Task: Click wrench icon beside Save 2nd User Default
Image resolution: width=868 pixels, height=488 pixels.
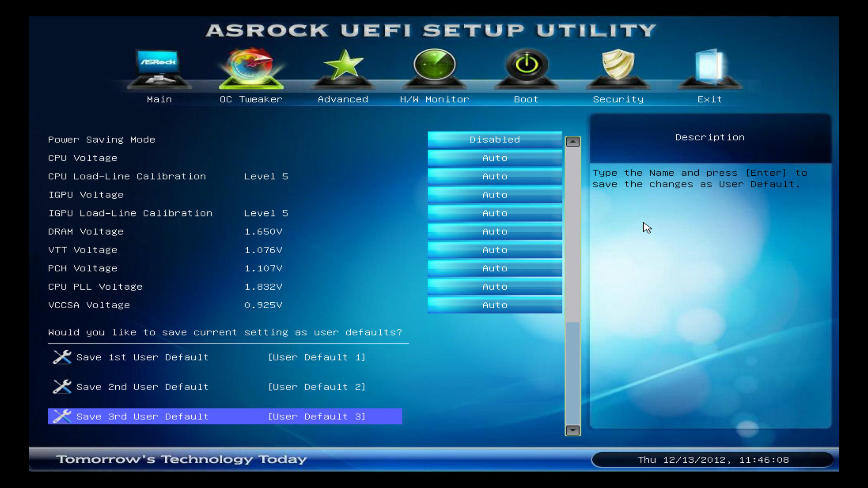Action: coord(62,387)
